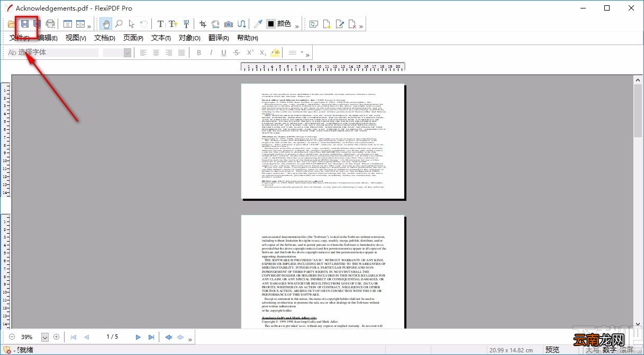Viewport: 644px width, 355px height.
Task: Click the black color swatch
Action: point(270,24)
